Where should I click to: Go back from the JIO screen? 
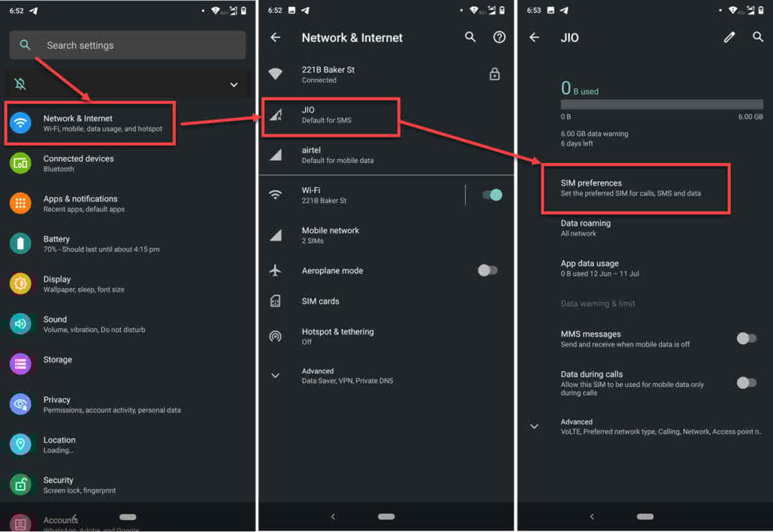pos(534,38)
